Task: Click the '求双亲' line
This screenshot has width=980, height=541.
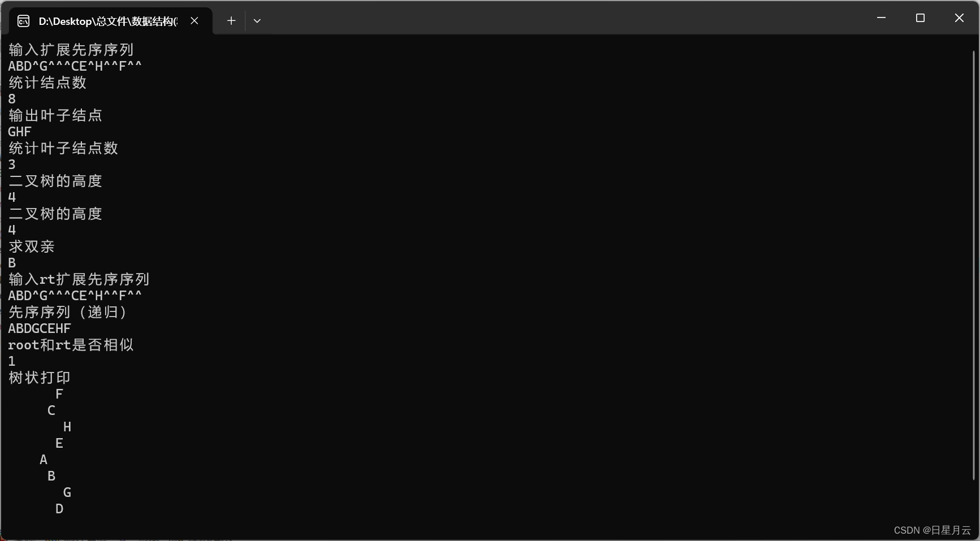Action: [32, 246]
